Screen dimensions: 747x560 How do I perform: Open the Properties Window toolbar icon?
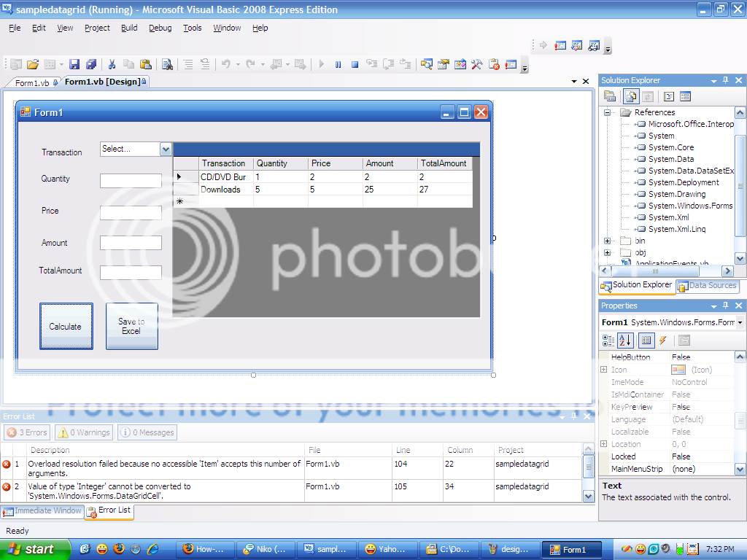444,64
